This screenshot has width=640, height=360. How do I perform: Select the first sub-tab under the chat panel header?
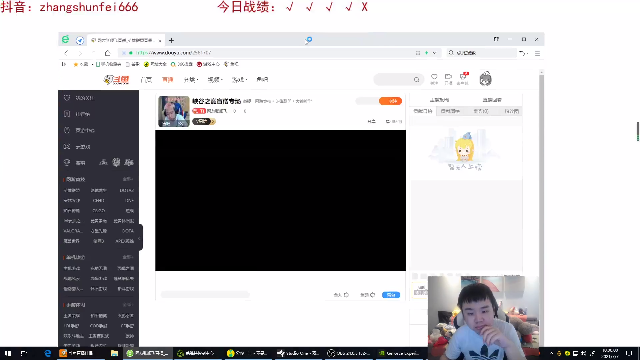[x=423, y=111]
